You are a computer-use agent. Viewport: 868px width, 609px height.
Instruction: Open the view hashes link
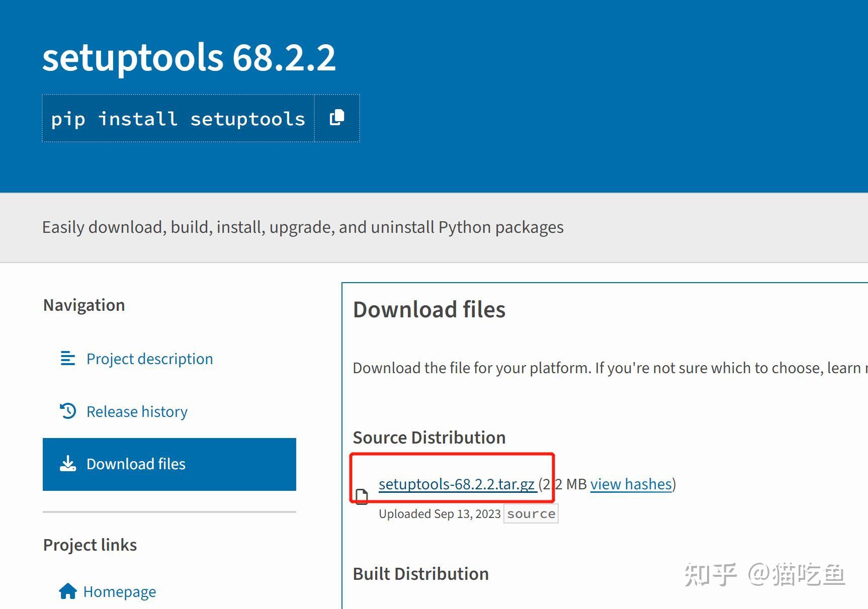[631, 484]
